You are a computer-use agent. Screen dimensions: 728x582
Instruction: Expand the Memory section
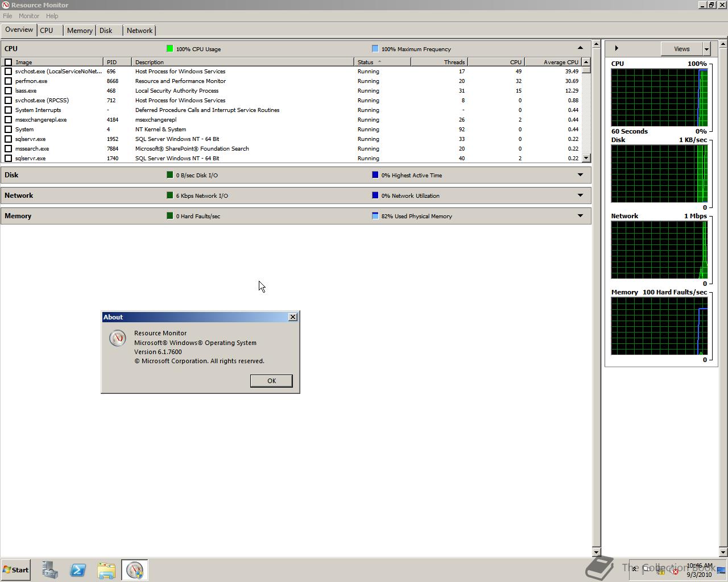580,216
